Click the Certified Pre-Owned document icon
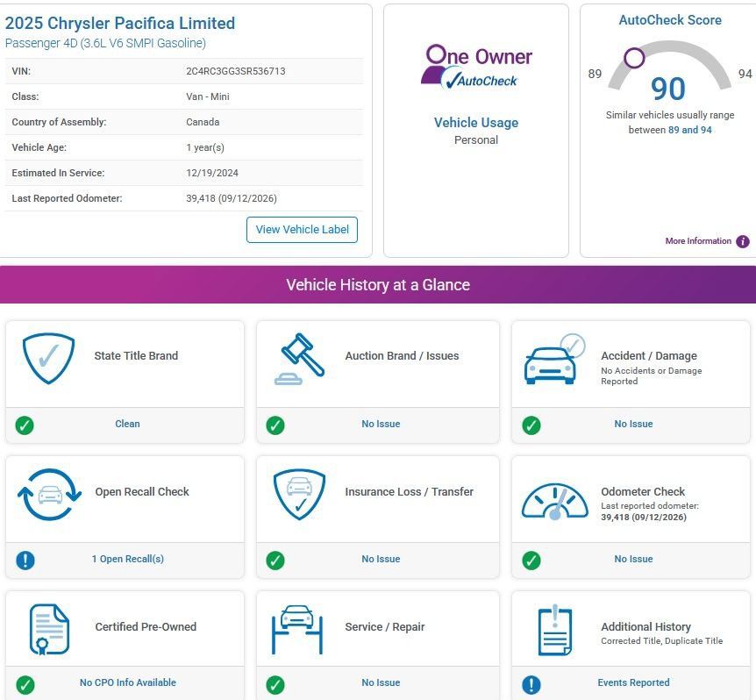756x700 pixels. (49, 629)
